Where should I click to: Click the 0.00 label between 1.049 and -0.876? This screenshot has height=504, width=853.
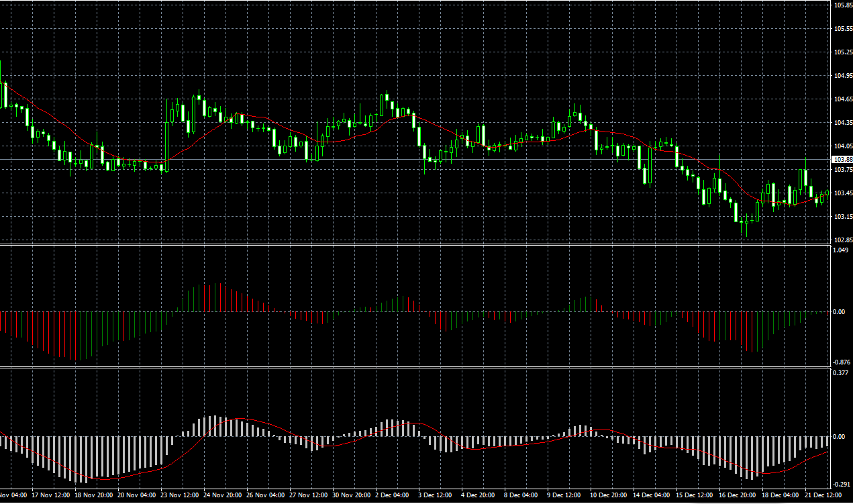tap(840, 312)
